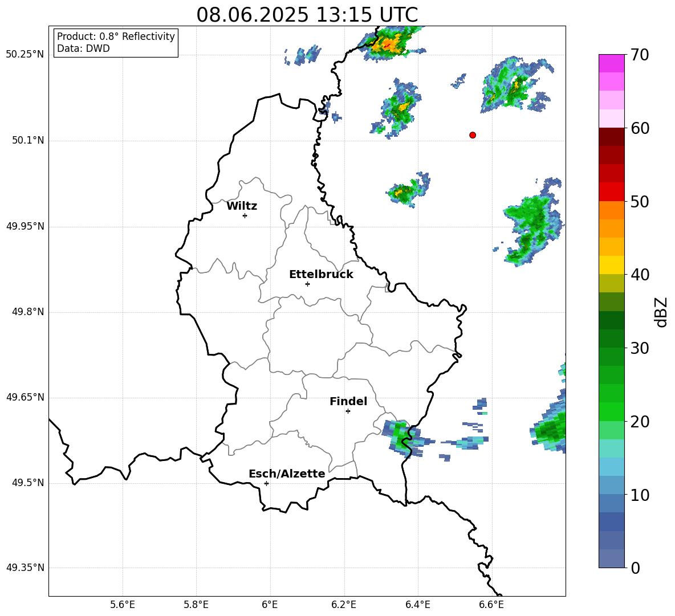675x616 pixels.
Task: Select the Findel city label
Action: coord(348,401)
